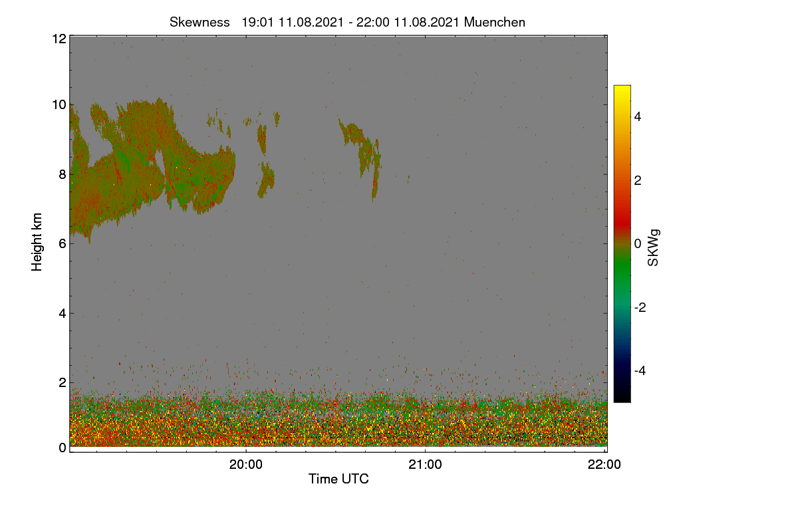Screen dimensions: 798x532
Task: Click the 12 km label on the height axis
Action: [x=59, y=39]
